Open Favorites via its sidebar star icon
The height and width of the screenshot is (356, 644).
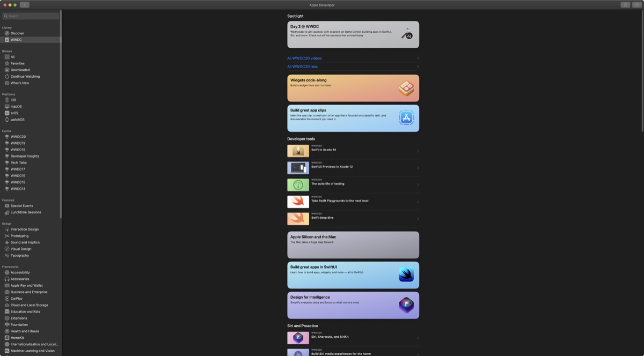point(7,63)
